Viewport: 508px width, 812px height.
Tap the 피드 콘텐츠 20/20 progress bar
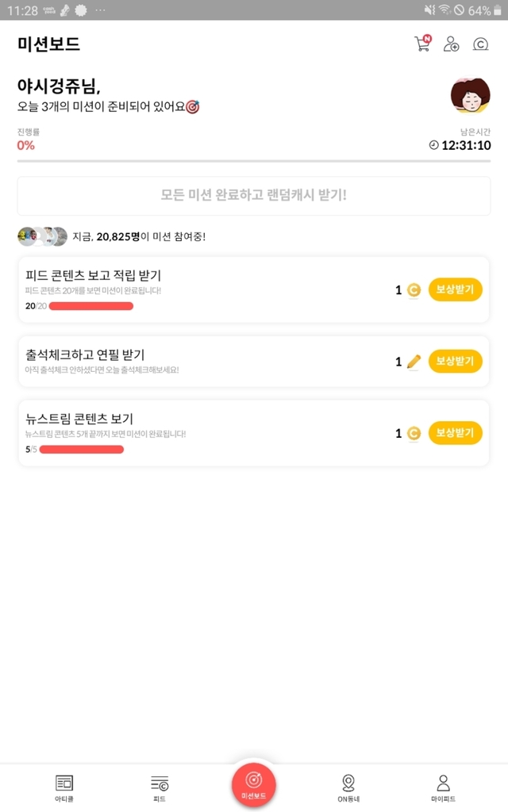tap(91, 306)
